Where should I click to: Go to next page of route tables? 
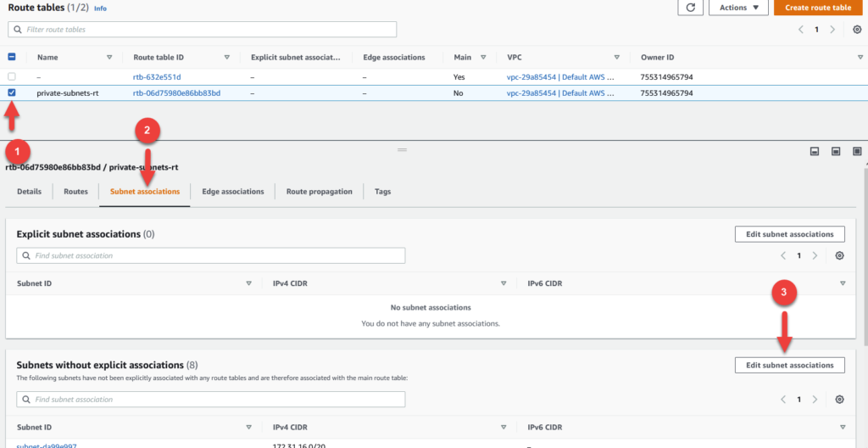[x=832, y=29]
